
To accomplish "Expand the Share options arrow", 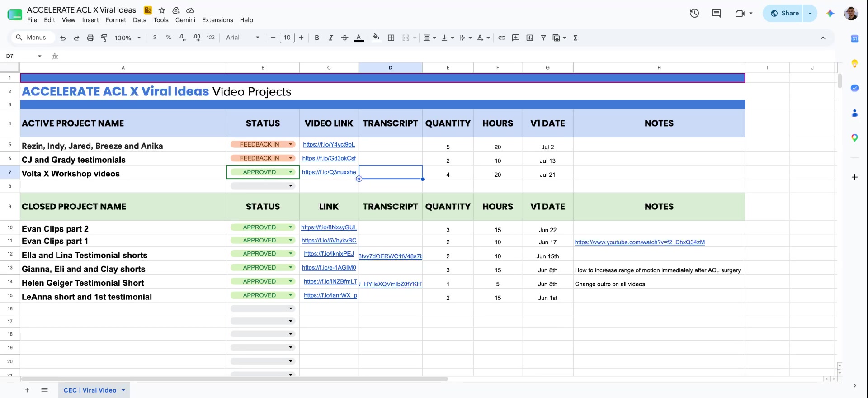I will click(810, 13).
